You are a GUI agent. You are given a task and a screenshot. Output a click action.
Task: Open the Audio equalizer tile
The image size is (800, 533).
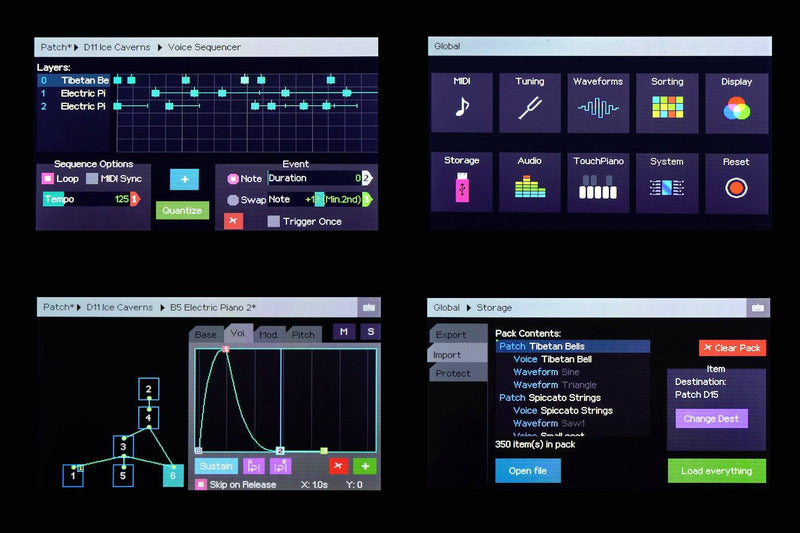point(529,182)
